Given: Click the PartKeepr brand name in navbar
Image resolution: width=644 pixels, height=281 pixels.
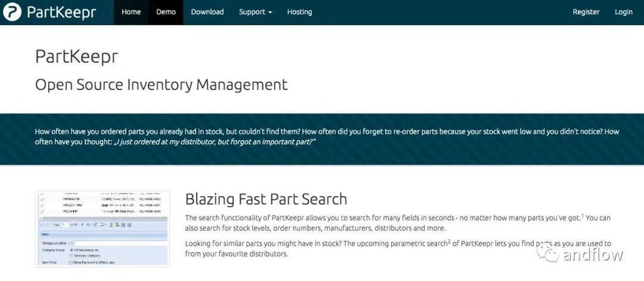Looking at the screenshot, I should tap(61, 13).
